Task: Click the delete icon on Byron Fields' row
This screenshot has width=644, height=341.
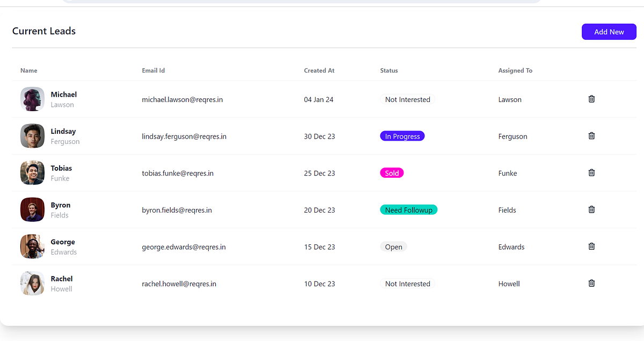Action: coord(591,209)
